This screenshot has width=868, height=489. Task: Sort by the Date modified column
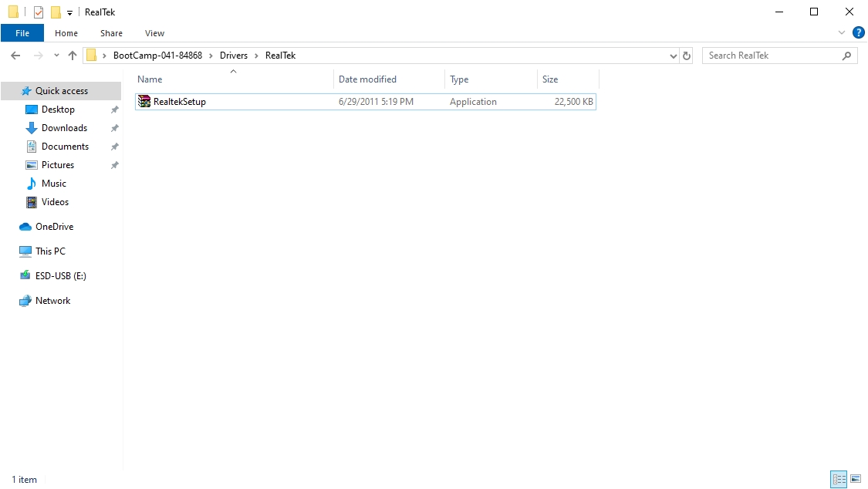click(389, 79)
